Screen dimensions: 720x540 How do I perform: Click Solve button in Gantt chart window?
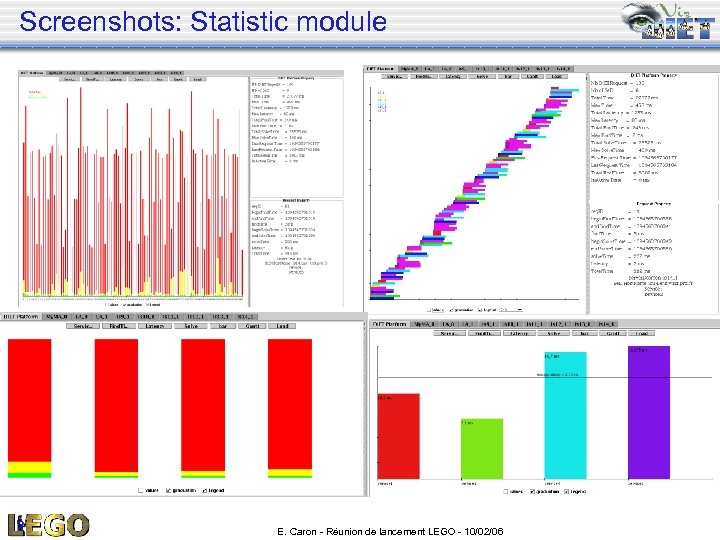(482, 76)
